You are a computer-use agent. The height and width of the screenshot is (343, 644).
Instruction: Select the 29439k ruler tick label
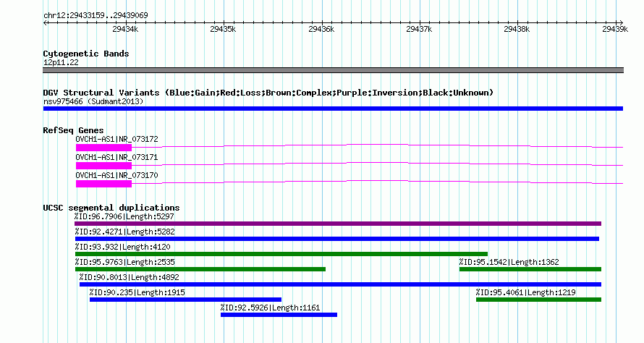coord(615,29)
